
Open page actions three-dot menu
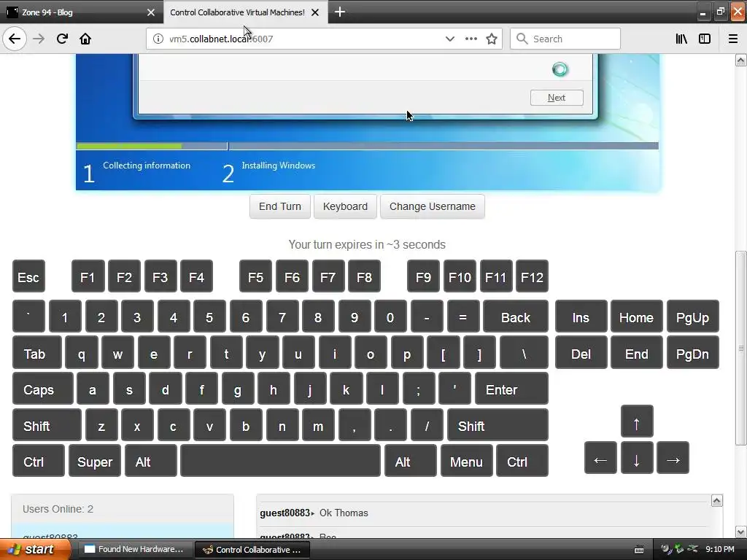[471, 39]
